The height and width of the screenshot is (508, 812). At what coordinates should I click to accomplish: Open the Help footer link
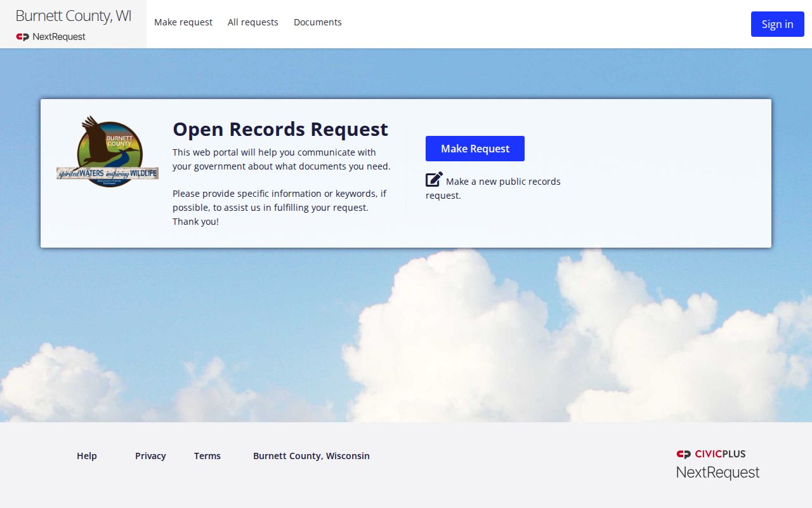pos(87,456)
